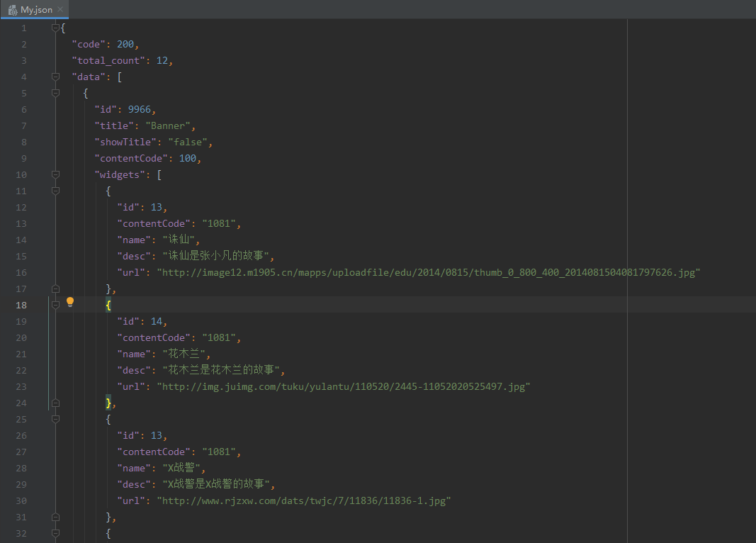Close the My.json tab
The height and width of the screenshot is (543, 756).
60,9
